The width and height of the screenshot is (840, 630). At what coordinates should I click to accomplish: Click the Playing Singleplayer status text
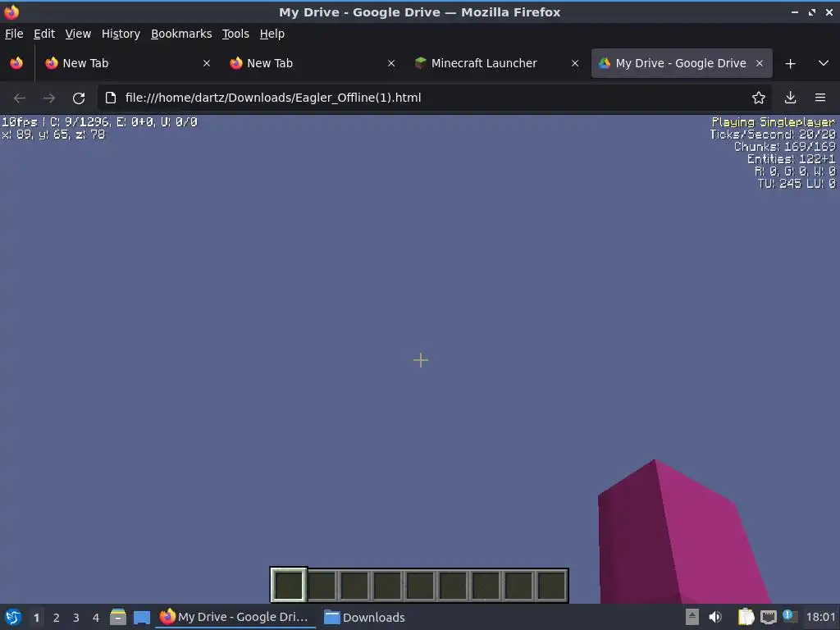tap(773, 122)
